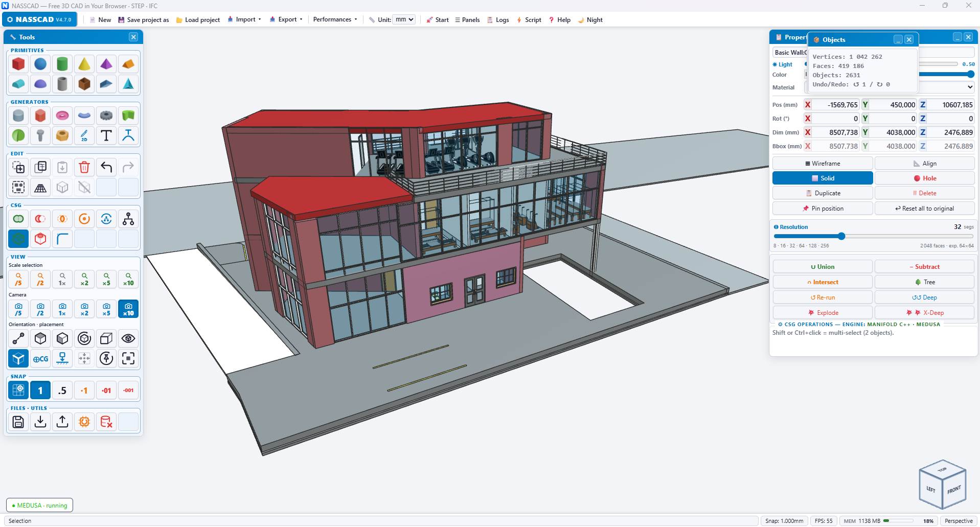Add the yellow cone primitive

pyautogui.click(x=84, y=64)
